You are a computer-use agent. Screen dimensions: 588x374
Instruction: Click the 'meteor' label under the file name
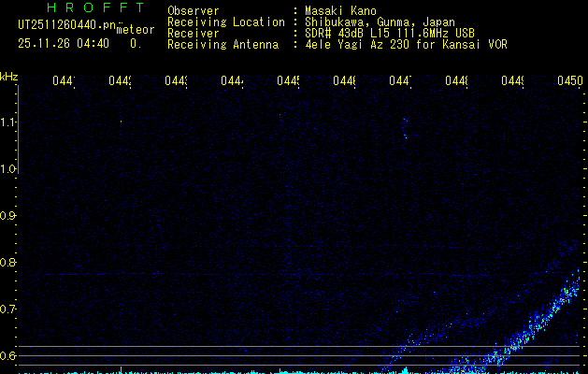136,30
